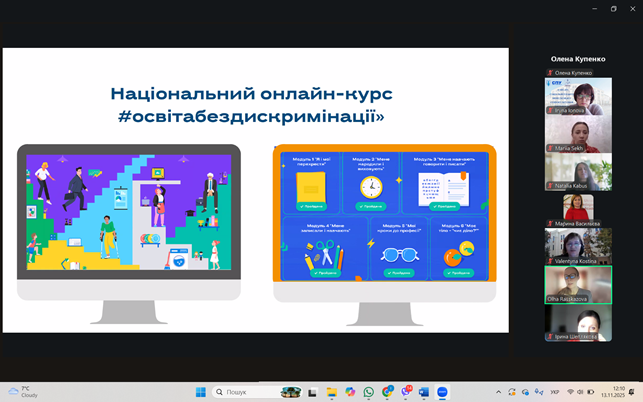Open WhatsApp from the taskbar

tap(368, 392)
